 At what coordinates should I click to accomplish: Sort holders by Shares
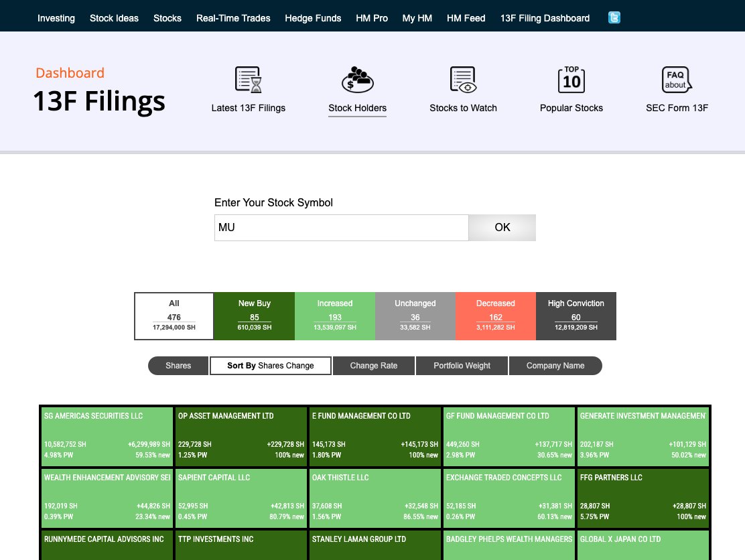tap(178, 366)
